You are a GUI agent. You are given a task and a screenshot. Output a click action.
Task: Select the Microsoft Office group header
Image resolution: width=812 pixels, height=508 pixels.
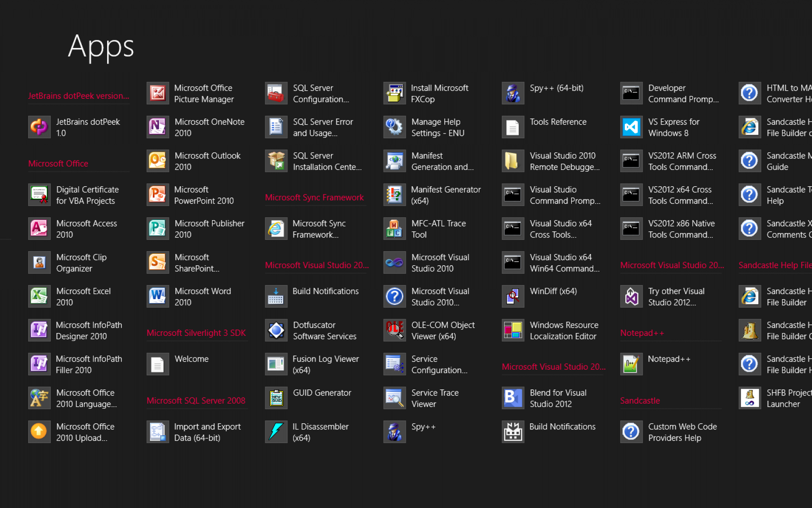pyautogui.click(x=58, y=164)
